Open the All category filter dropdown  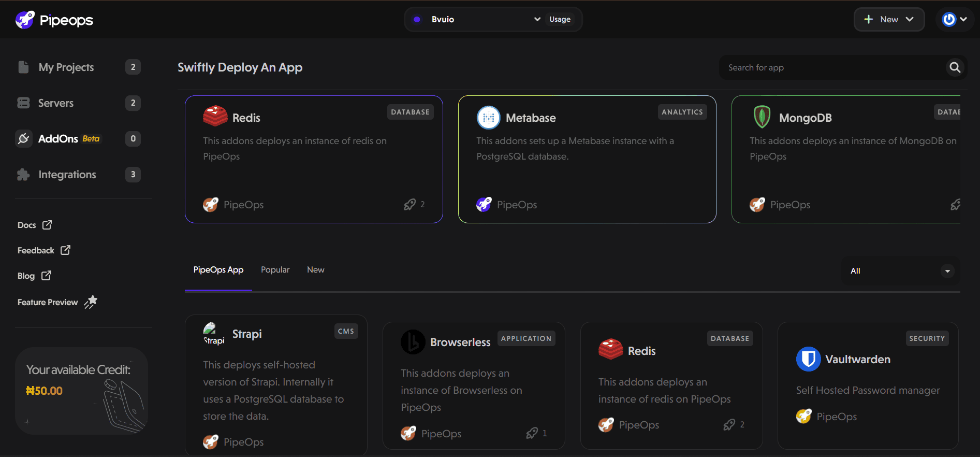coord(901,270)
